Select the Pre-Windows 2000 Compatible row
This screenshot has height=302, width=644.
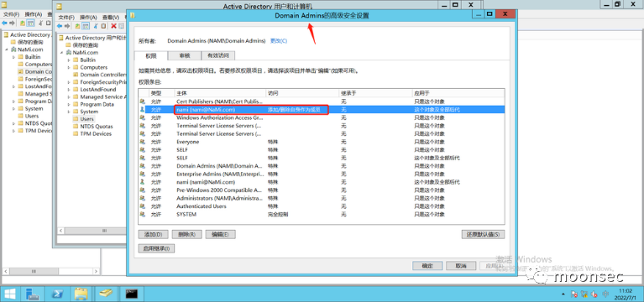(x=322, y=190)
